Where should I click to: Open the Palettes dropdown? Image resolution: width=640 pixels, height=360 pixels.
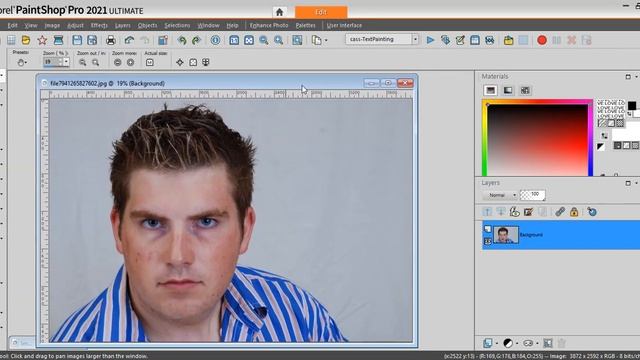305,25
